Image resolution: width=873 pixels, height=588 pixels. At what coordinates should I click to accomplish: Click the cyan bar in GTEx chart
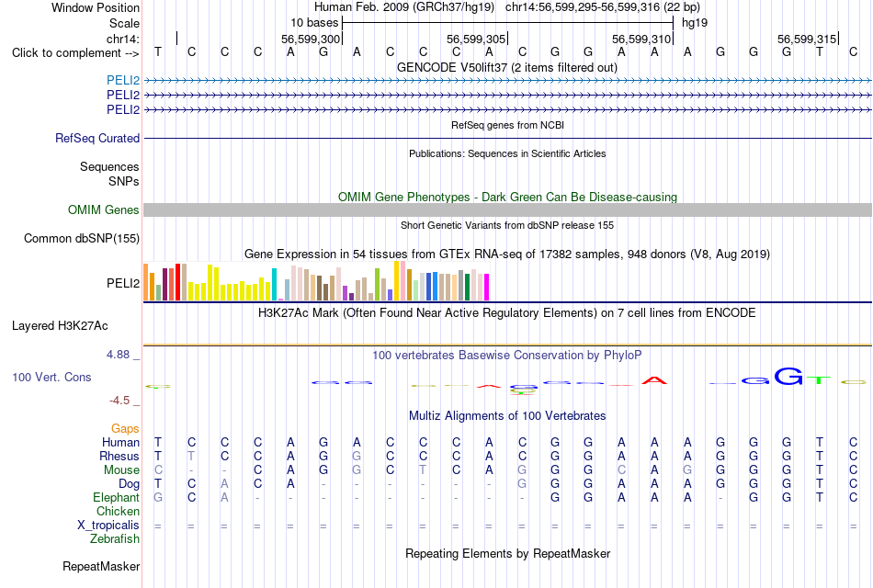tap(274, 285)
